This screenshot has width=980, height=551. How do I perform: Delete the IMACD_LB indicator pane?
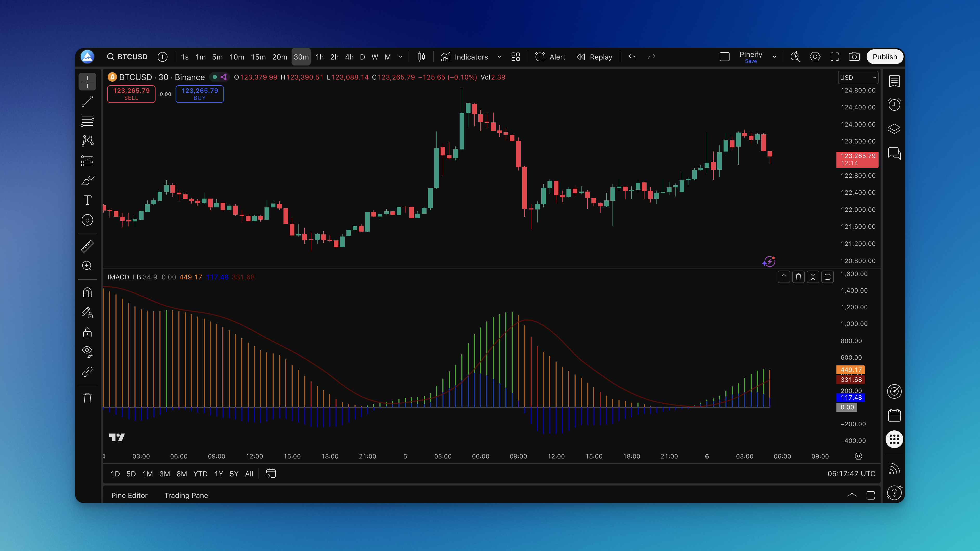coord(798,277)
